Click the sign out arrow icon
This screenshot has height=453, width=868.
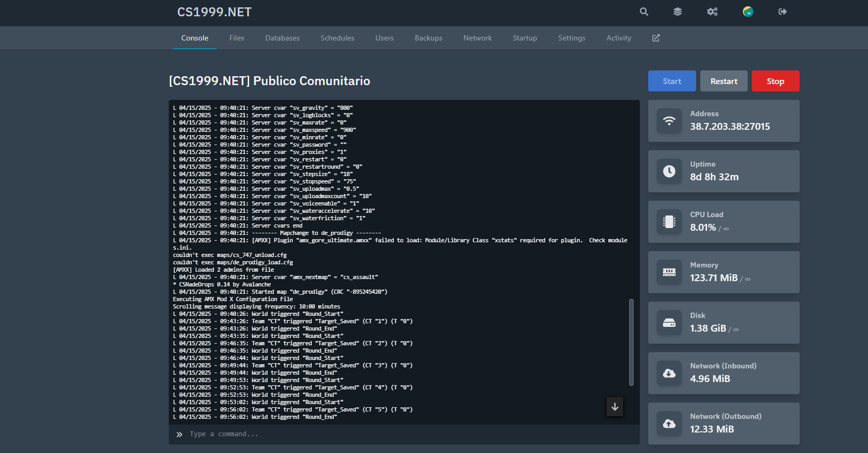point(783,12)
